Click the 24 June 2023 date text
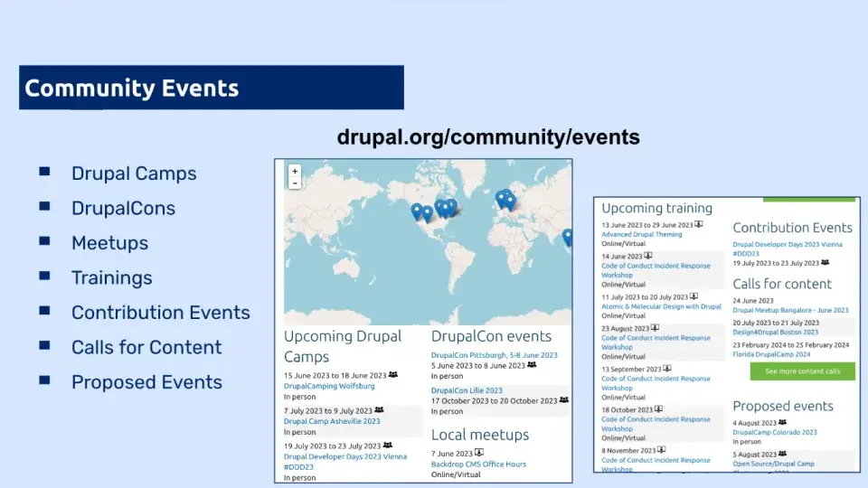868x488 pixels. [x=753, y=300]
